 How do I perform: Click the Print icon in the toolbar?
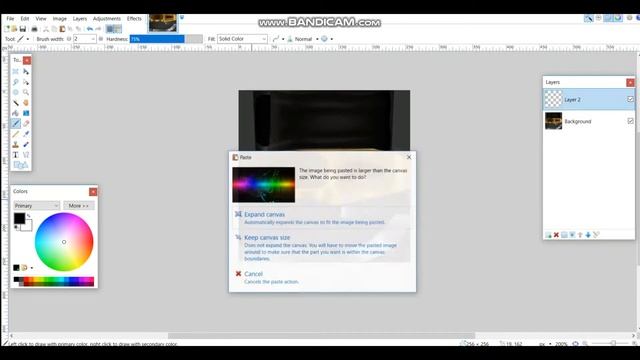click(x=35, y=29)
